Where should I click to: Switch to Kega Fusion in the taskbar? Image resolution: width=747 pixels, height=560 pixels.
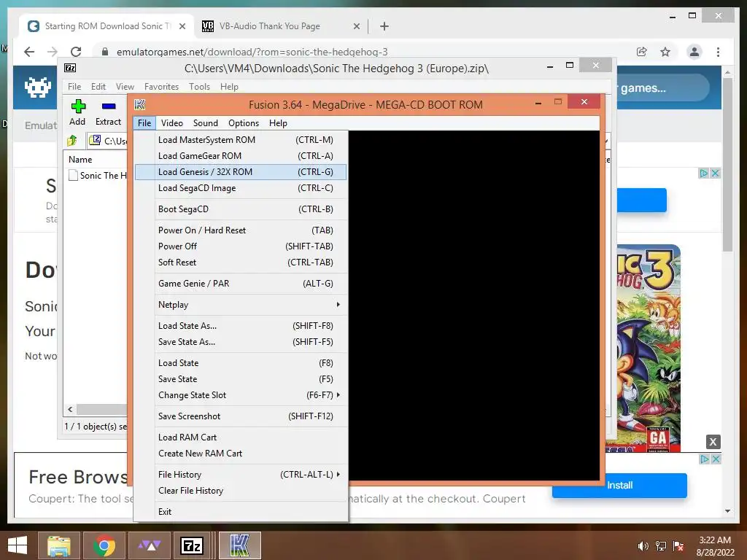239,545
